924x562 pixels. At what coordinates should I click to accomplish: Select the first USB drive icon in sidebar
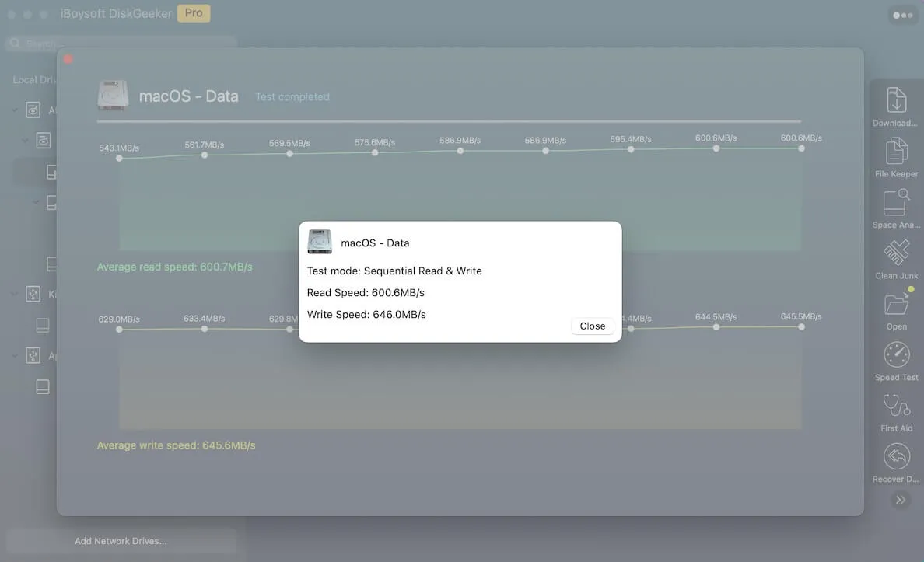point(33,295)
